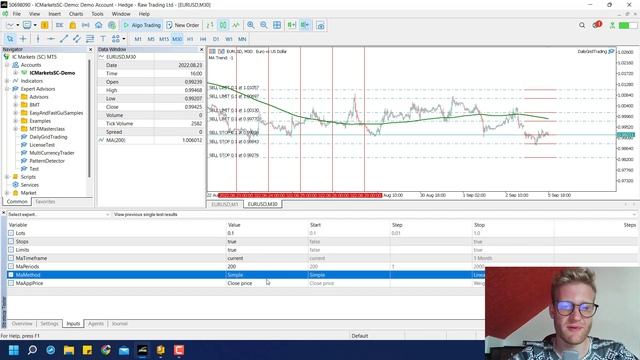
Task: Zoom out on the chart
Action: click(x=264, y=25)
